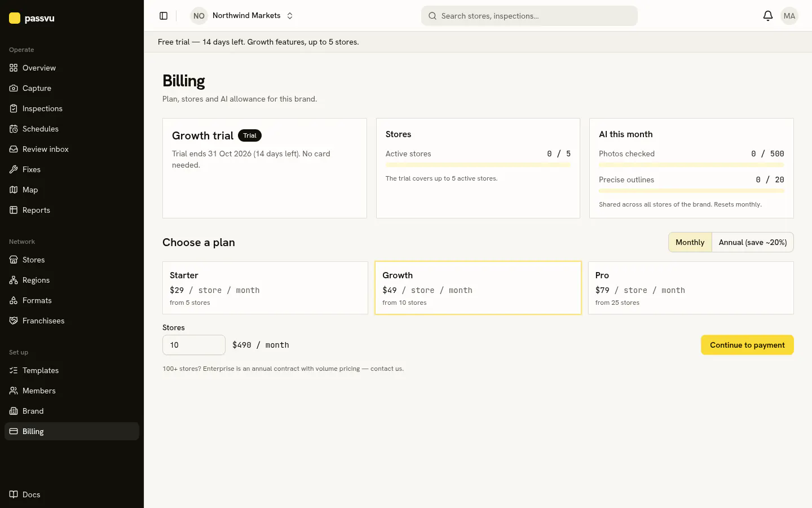Click the Active stores progress bar
The image size is (812, 508).
point(478,165)
